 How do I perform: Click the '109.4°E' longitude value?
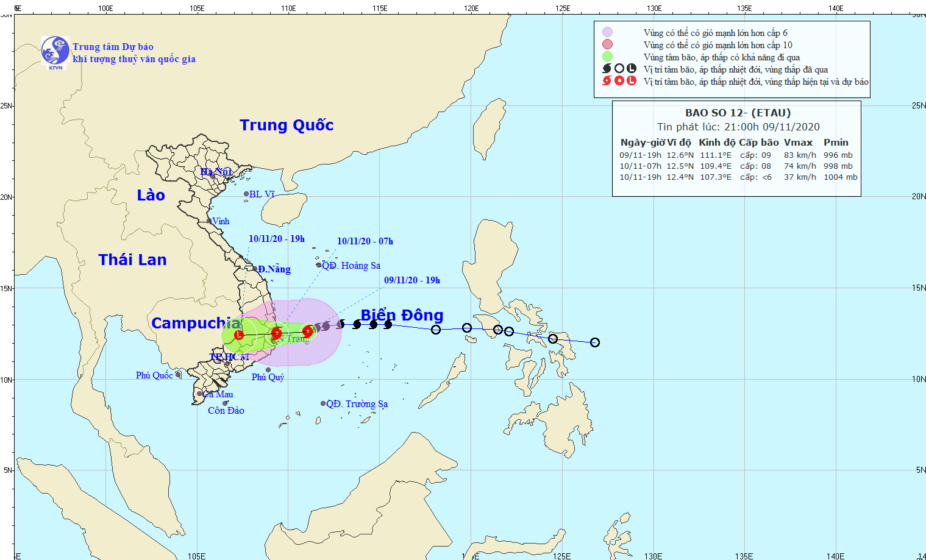[716, 166]
